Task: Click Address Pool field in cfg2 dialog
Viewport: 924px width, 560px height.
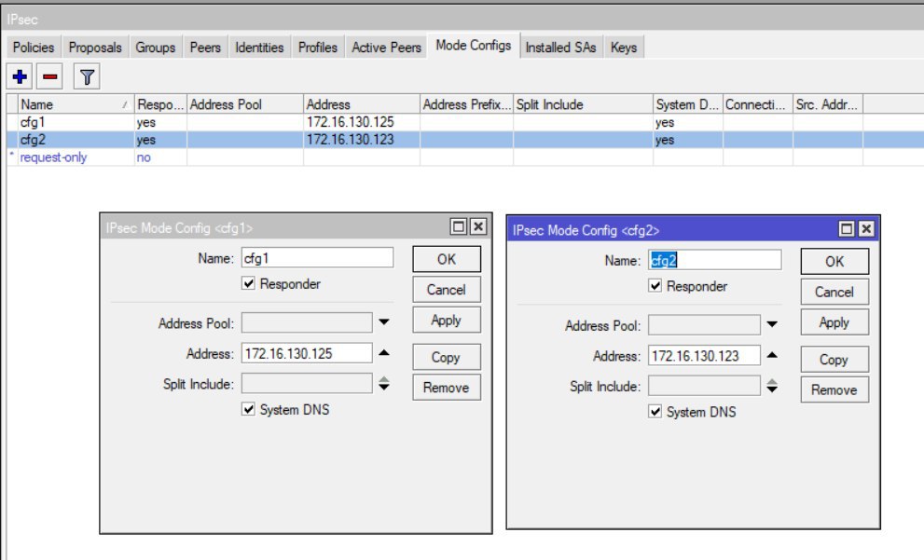Action: 704,325
